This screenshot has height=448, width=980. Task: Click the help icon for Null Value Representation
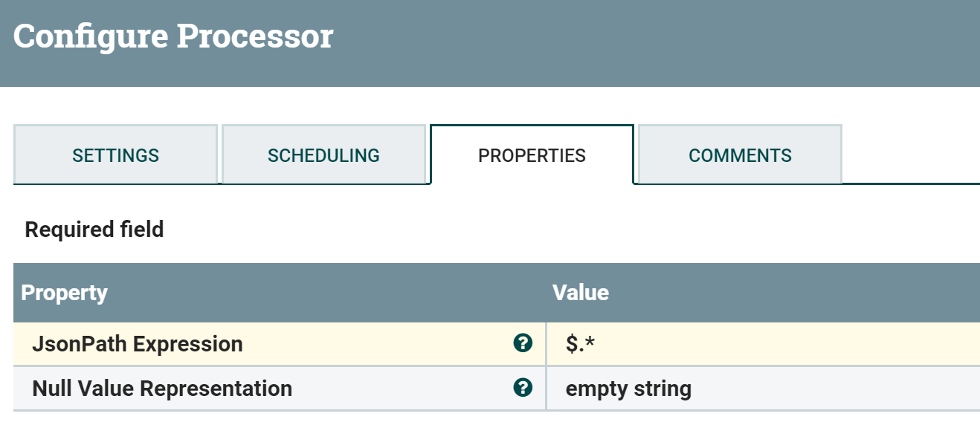(x=523, y=388)
